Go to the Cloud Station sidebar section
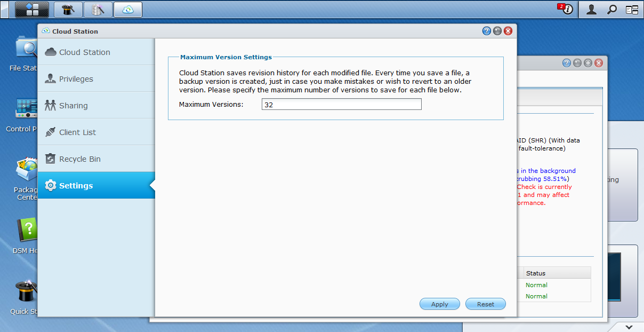This screenshot has height=332, width=644. tap(96, 52)
